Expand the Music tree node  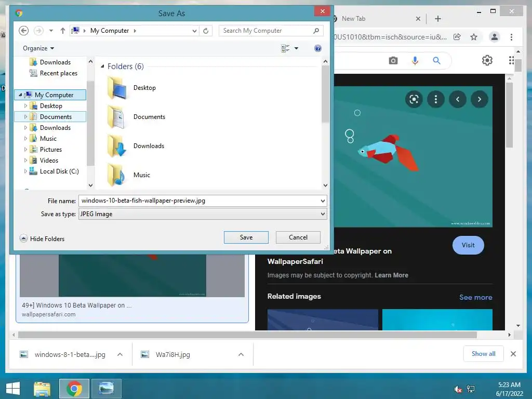pyautogui.click(x=25, y=138)
